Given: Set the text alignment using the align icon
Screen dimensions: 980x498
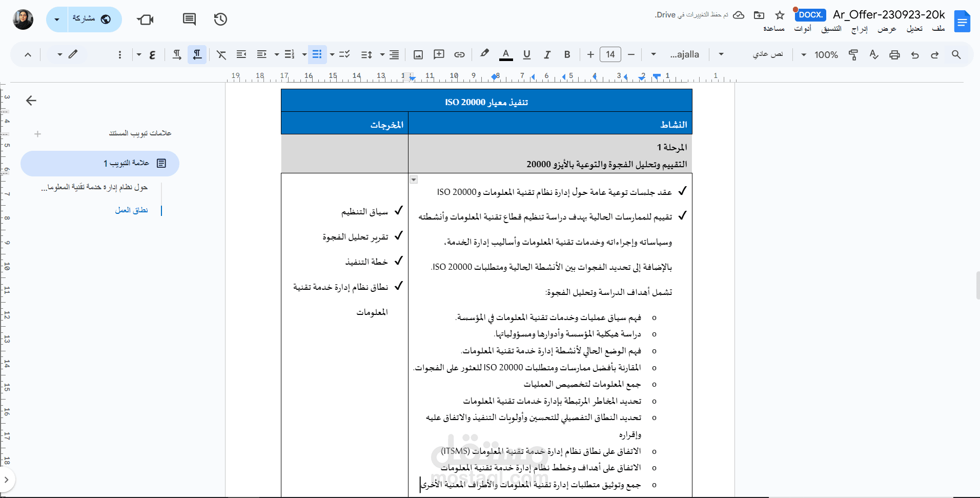Looking at the screenshot, I should tap(394, 54).
